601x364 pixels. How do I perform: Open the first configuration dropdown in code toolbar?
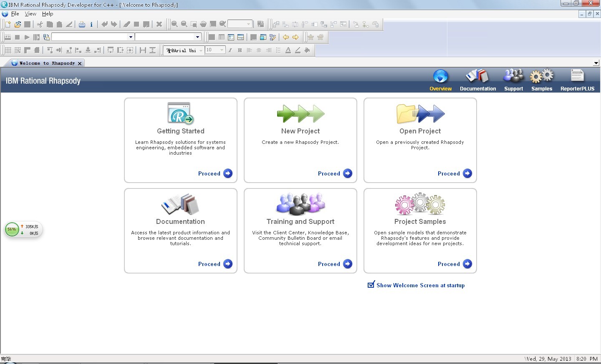pos(131,37)
